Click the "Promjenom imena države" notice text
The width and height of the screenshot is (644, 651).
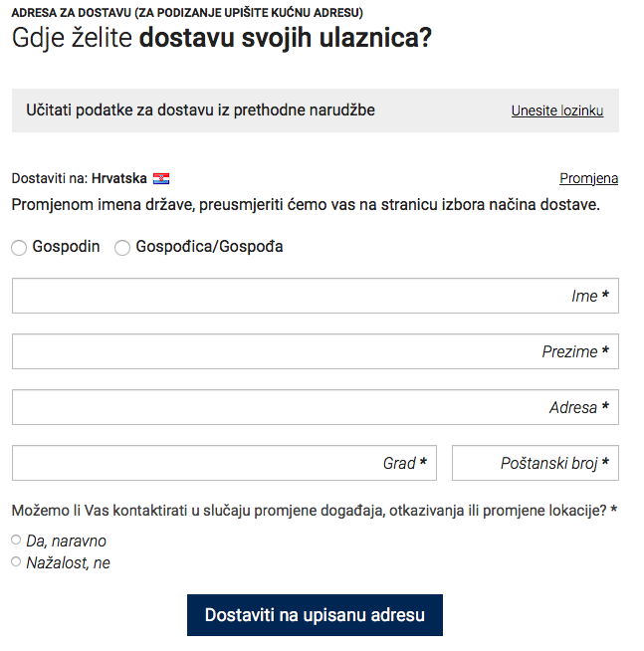tap(306, 206)
